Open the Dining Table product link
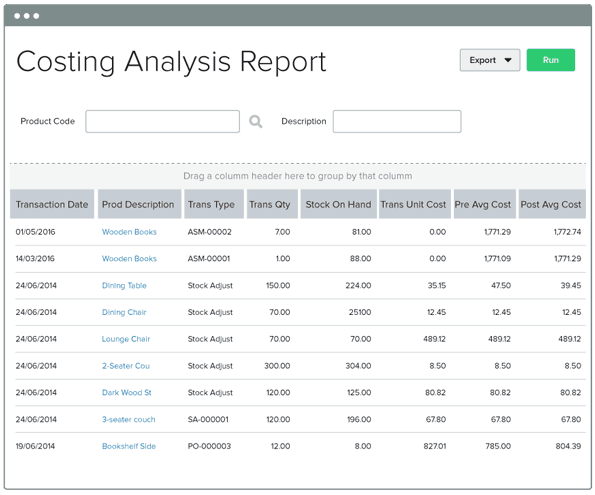Image resolution: width=595 pixels, height=495 pixels. coord(124,285)
